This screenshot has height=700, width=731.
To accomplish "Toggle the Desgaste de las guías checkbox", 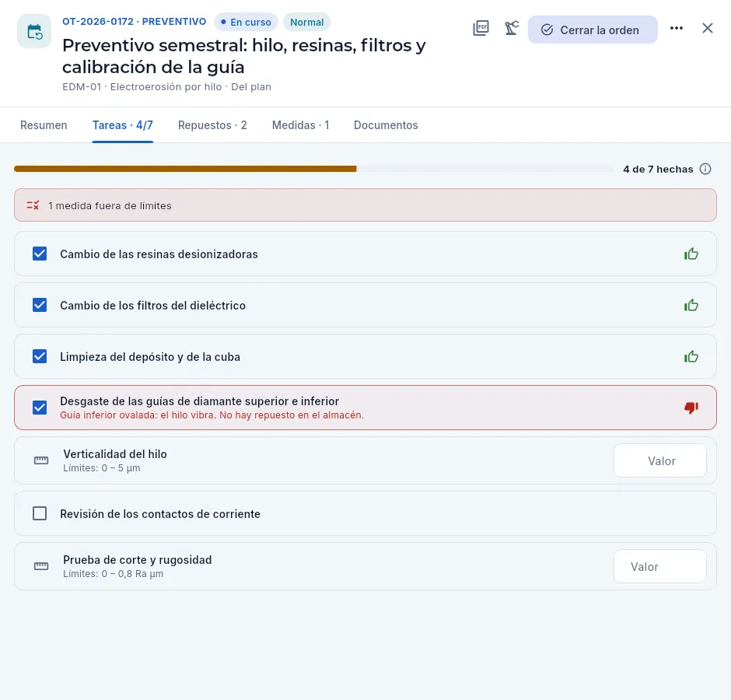I will point(40,408).
